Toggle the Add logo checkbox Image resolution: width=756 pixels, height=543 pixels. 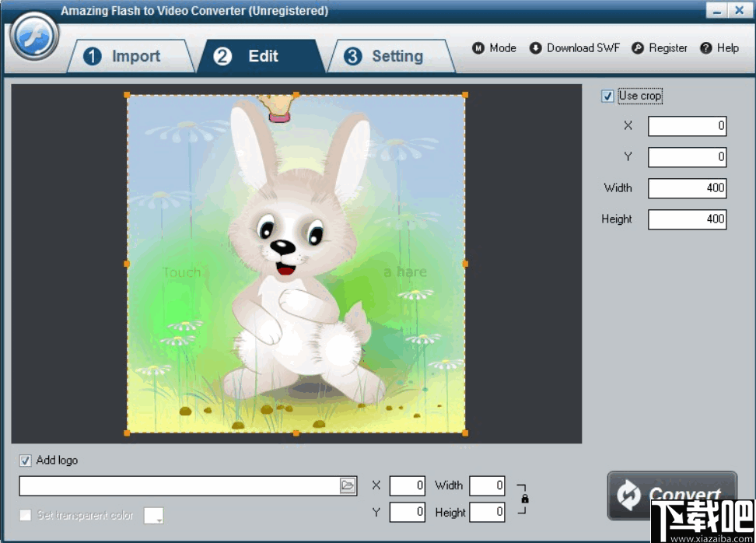pos(24,460)
